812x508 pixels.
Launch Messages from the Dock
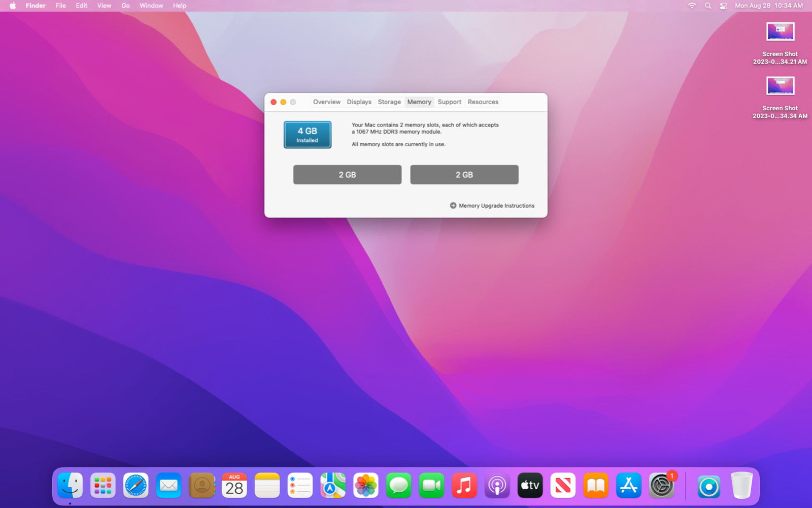tap(399, 486)
